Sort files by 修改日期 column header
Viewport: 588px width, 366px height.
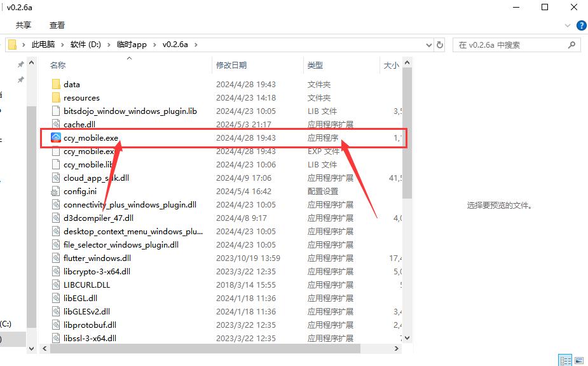[231, 65]
